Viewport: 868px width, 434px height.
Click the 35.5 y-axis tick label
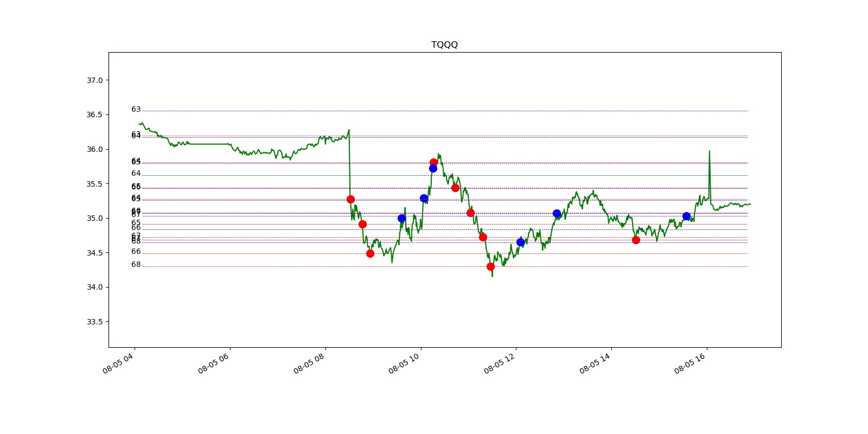click(x=94, y=184)
